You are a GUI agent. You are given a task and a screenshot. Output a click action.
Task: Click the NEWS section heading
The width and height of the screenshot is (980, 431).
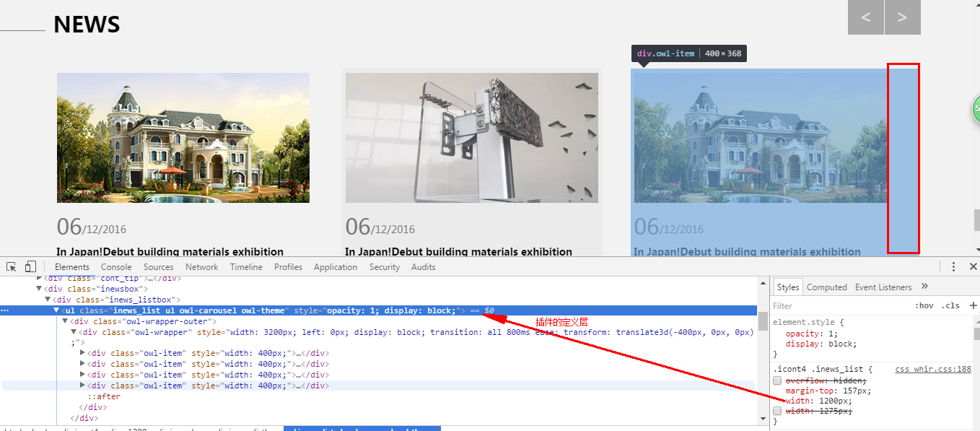pos(87,25)
